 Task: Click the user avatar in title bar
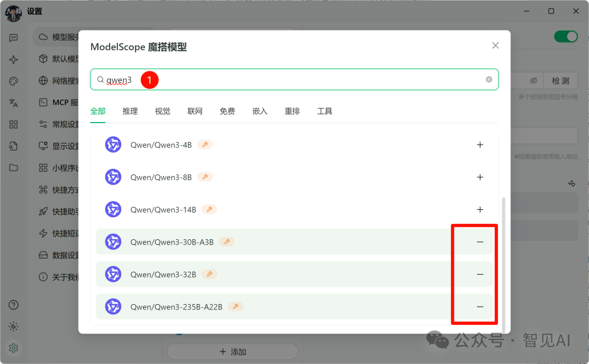[13, 13]
